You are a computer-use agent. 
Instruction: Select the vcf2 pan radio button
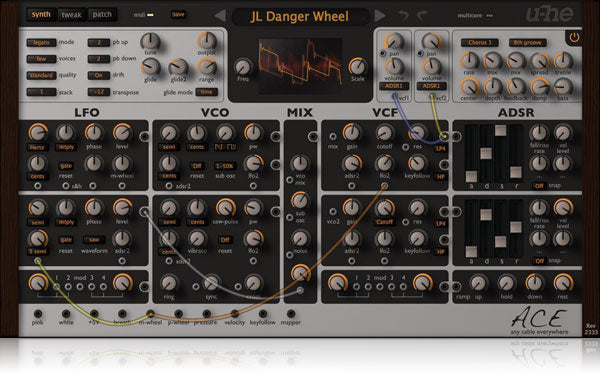tap(420, 53)
